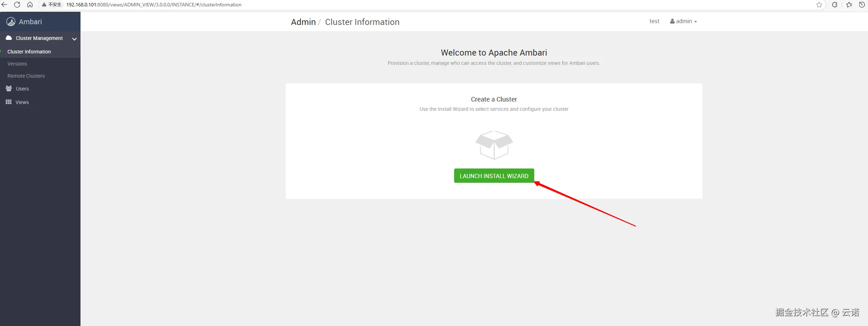This screenshot has height=326, width=868.
Task: Click the Ambari logo icon
Action: tap(11, 22)
